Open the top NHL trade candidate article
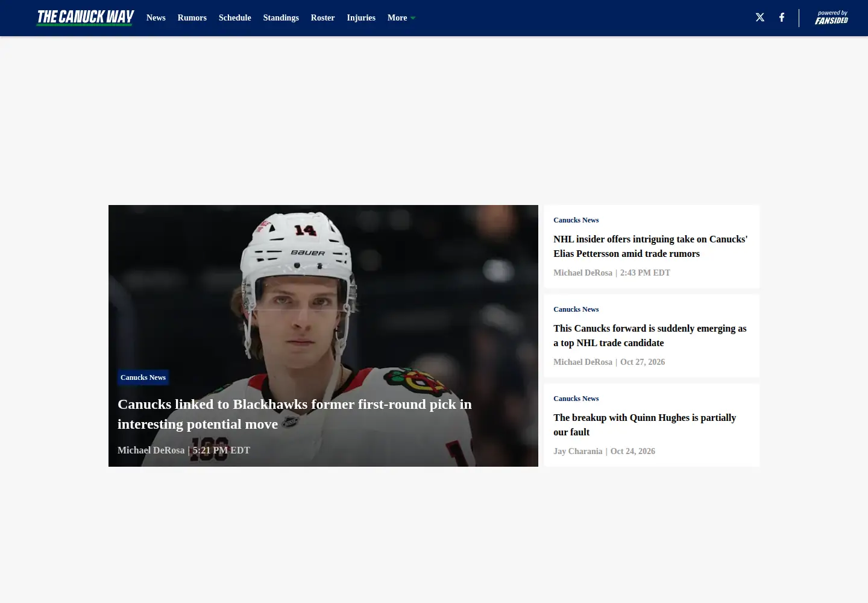Image resolution: width=868 pixels, height=603 pixels. 650,335
